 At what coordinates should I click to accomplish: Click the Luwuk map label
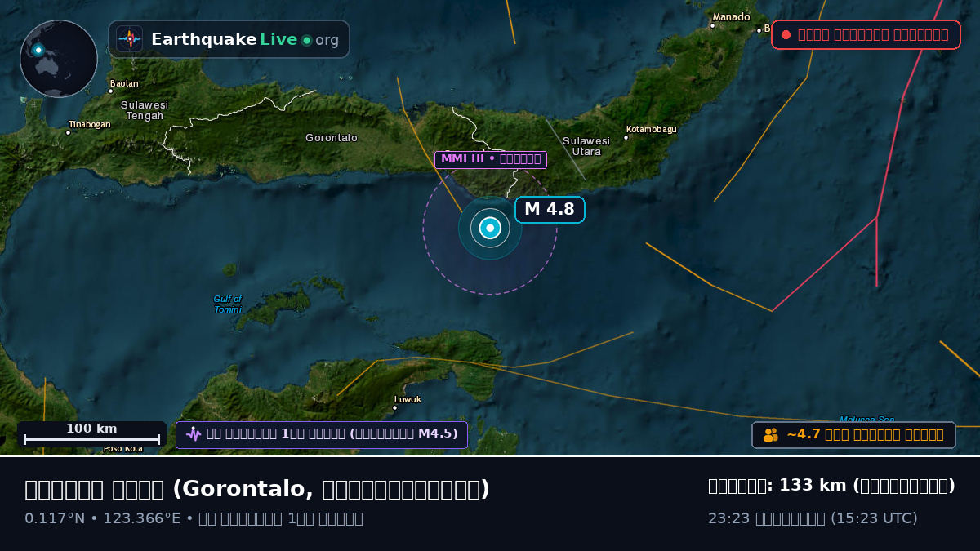click(408, 399)
